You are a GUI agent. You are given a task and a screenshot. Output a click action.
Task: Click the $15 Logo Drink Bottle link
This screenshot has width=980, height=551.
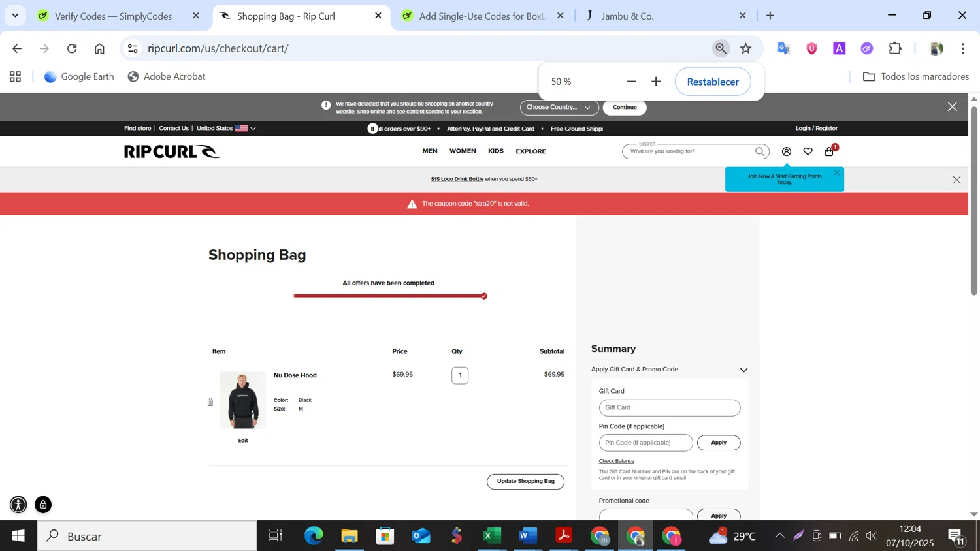457,179
